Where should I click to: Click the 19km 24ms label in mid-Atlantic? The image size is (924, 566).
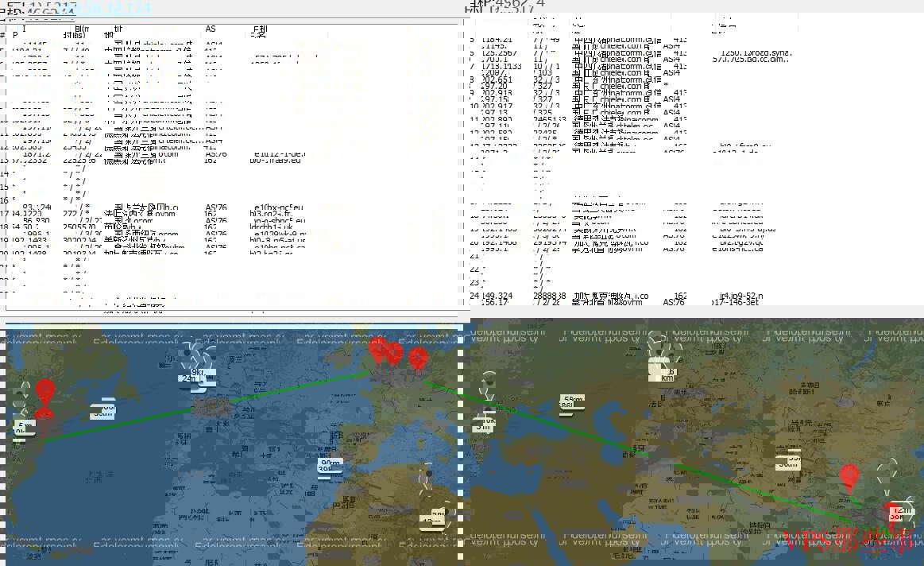[193, 377]
